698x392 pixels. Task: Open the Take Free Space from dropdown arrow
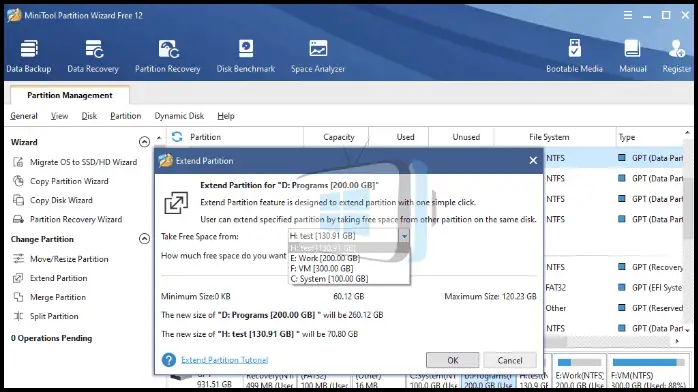tap(404, 236)
